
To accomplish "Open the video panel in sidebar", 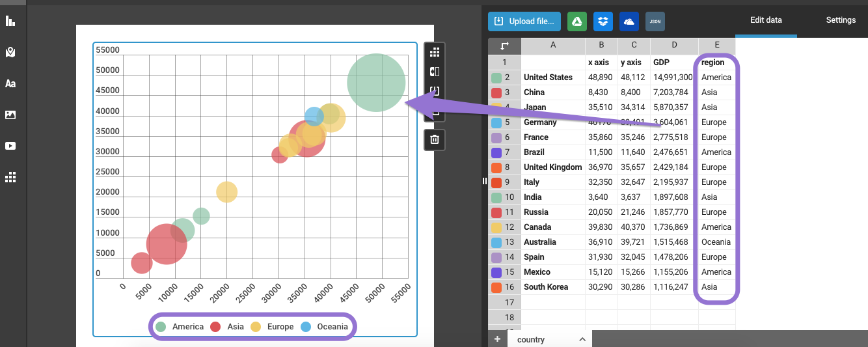I will pos(10,146).
